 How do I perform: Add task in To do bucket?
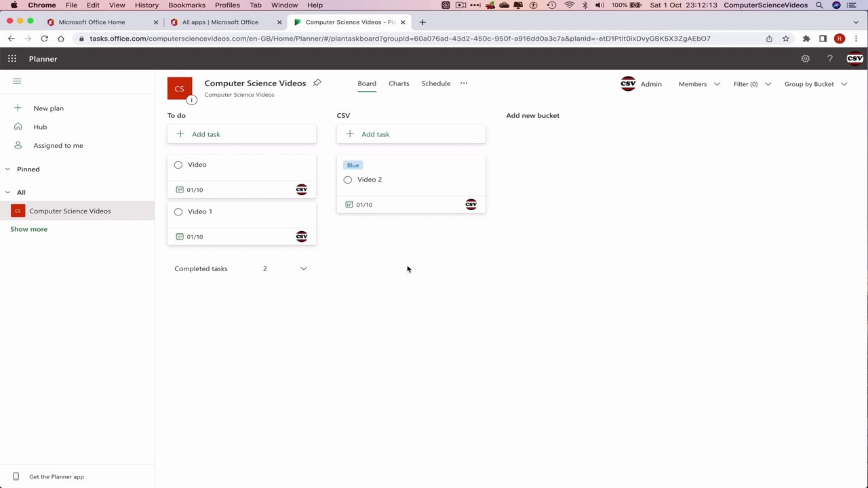tap(241, 134)
